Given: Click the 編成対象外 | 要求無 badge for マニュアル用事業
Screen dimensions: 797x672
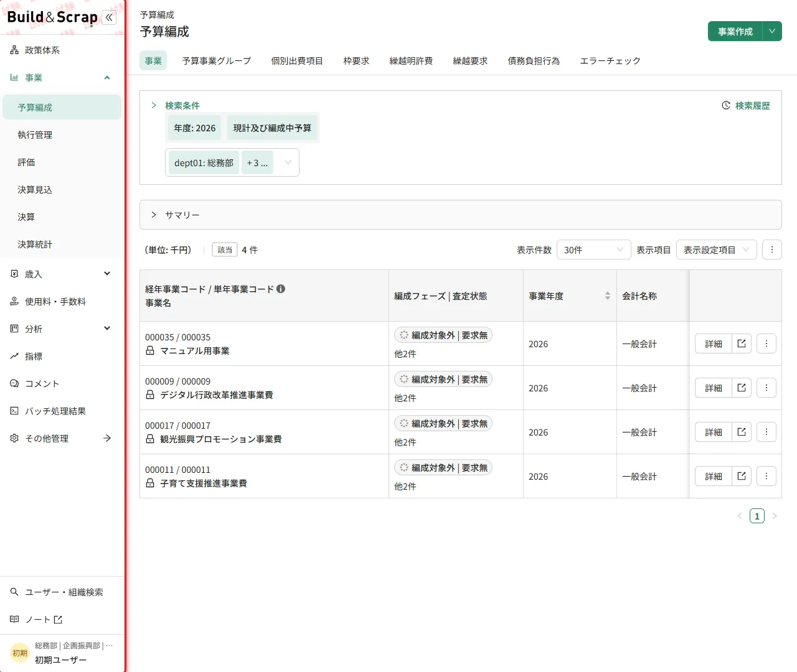Looking at the screenshot, I should click(443, 335).
